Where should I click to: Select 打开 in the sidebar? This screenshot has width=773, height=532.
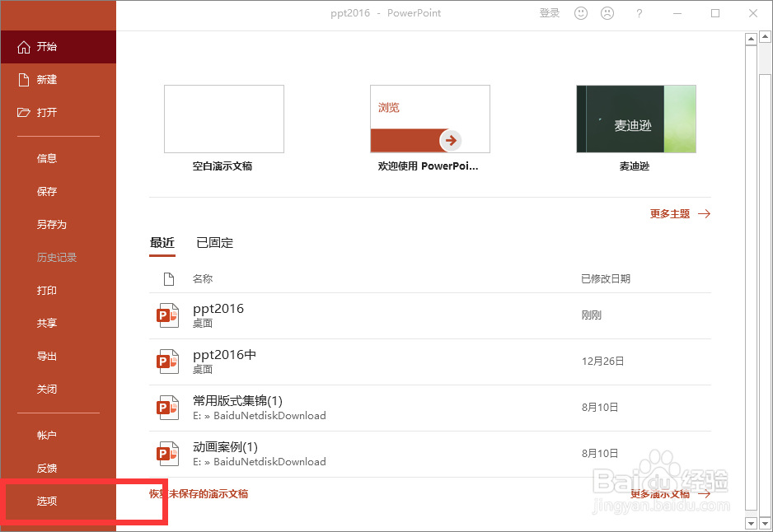click(59, 113)
